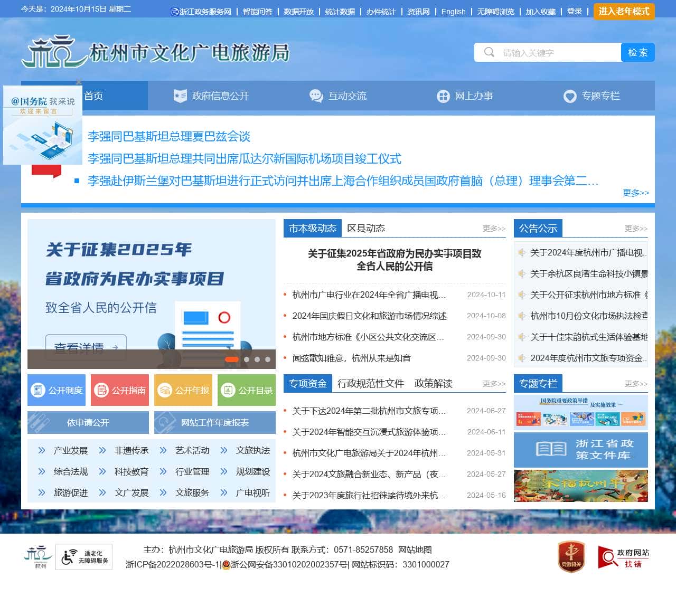This screenshot has height=616, width=676.
Task: Switch to the 区县动态 tab
Action: coord(366,228)
